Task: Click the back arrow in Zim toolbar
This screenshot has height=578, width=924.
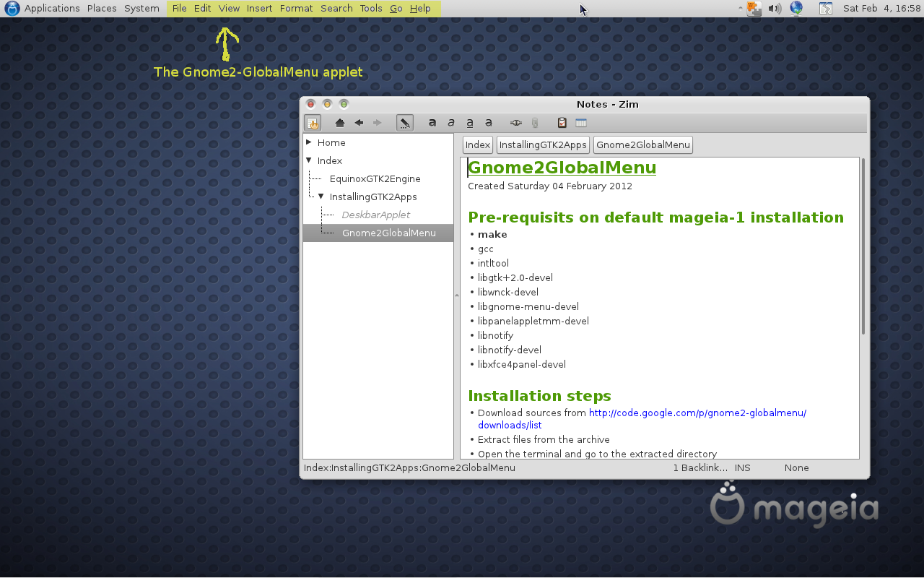Action: [x=359, y=123]
